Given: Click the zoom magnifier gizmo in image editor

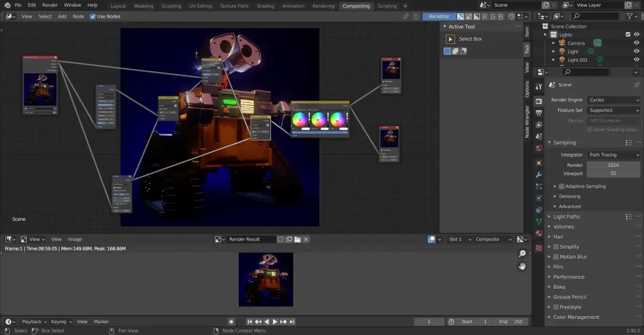Looking at the screenshot, I should [x=522, y=254].
